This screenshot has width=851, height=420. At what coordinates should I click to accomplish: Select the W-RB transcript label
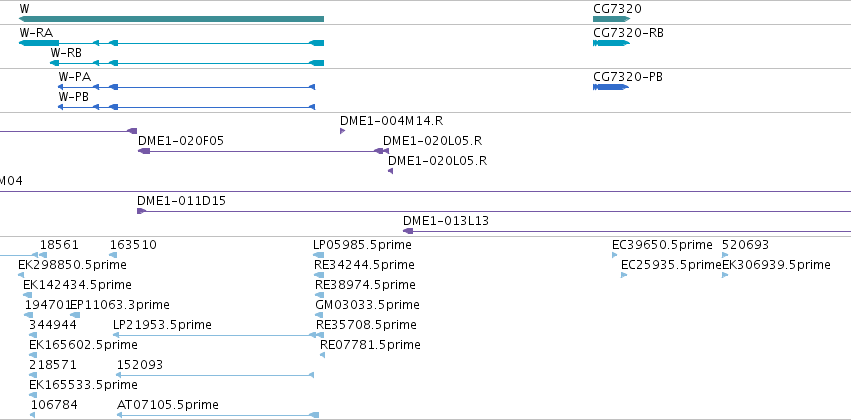point(66,53)
